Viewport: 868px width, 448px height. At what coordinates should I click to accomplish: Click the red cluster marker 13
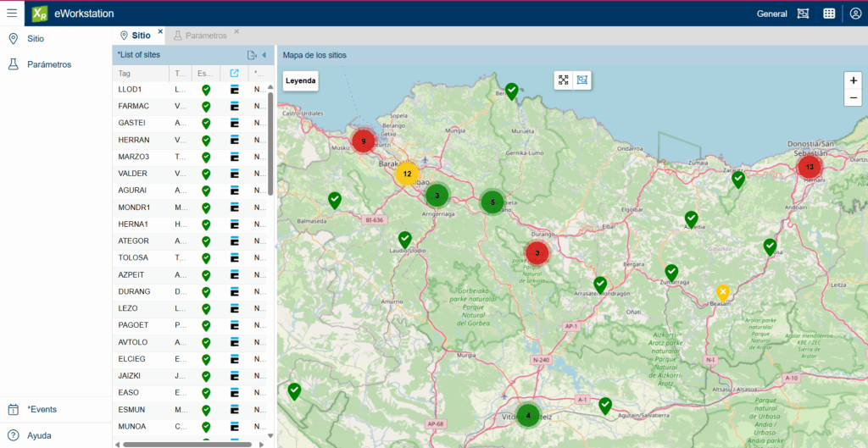point(810,167)
